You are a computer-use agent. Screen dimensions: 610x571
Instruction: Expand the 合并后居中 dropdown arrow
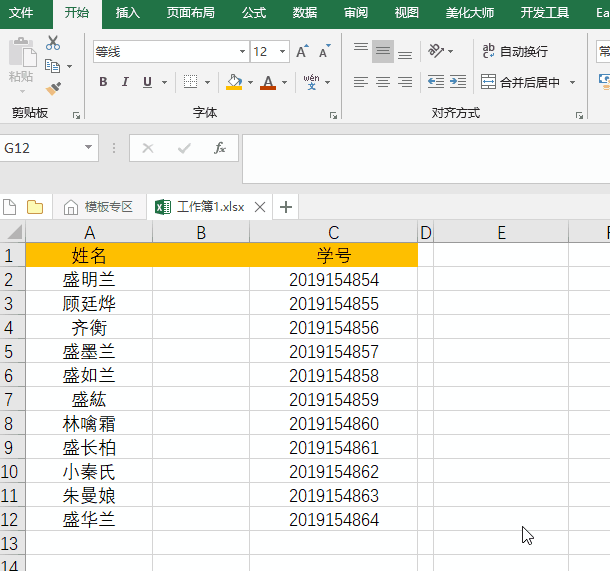coord(572,82)
